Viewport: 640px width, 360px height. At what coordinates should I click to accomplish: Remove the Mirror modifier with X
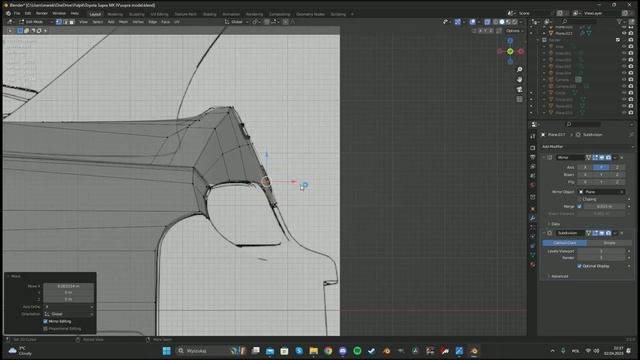pos(622,158)
